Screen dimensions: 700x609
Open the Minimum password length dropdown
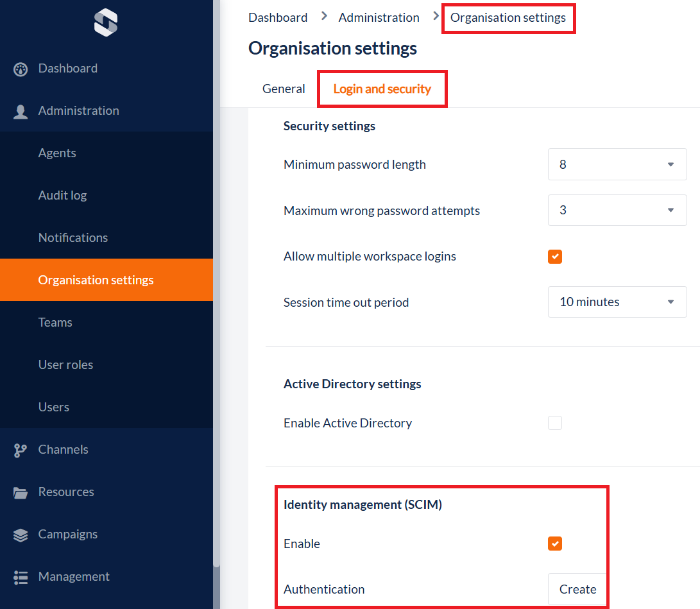pos(617,165)
